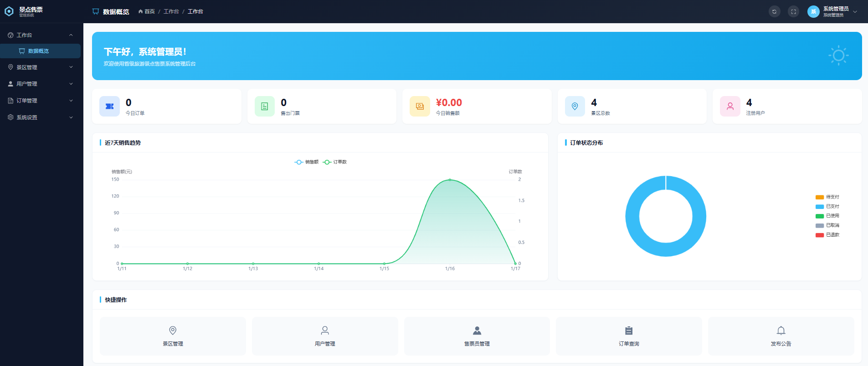Open 景区管理 quick action label

[173, 344]
